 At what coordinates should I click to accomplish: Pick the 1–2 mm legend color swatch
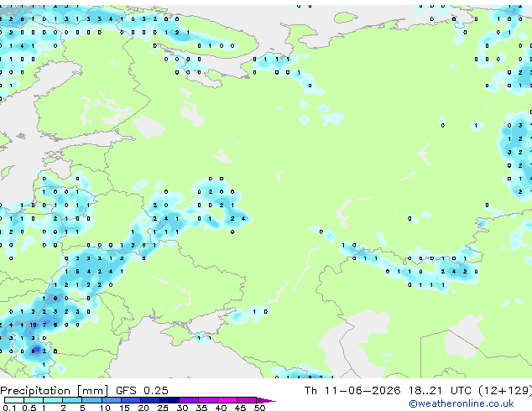(53, 400)
